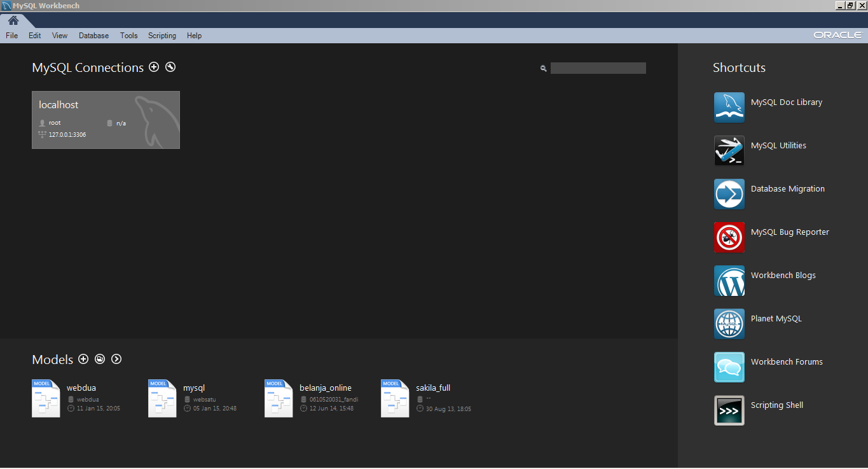Click the belanja_online model name
This screenshot has height=469, width=868.
(326, 388)
